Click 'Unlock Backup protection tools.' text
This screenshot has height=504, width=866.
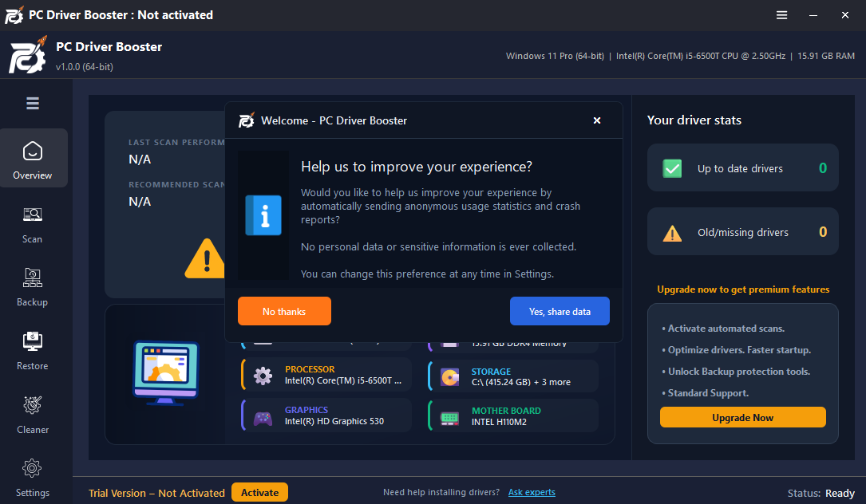pyautogui.click(x=739, y=372)
